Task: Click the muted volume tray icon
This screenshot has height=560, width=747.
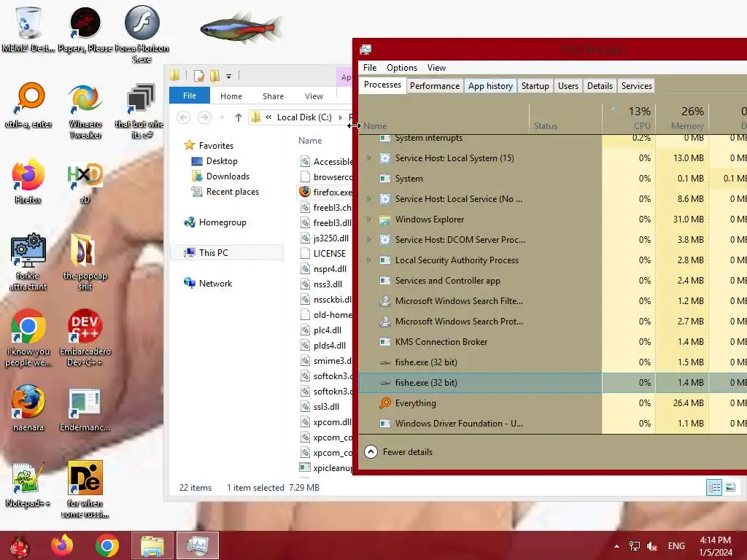Action: (652, 546)
